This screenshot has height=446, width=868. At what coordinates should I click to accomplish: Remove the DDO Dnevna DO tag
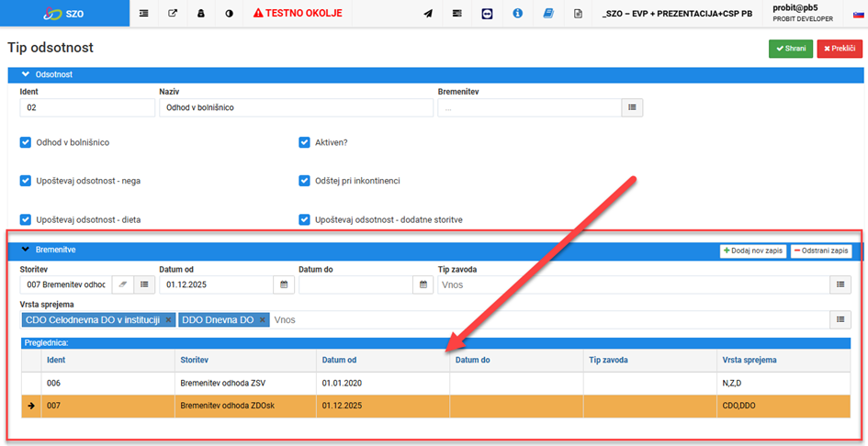[x=263, y=320]
